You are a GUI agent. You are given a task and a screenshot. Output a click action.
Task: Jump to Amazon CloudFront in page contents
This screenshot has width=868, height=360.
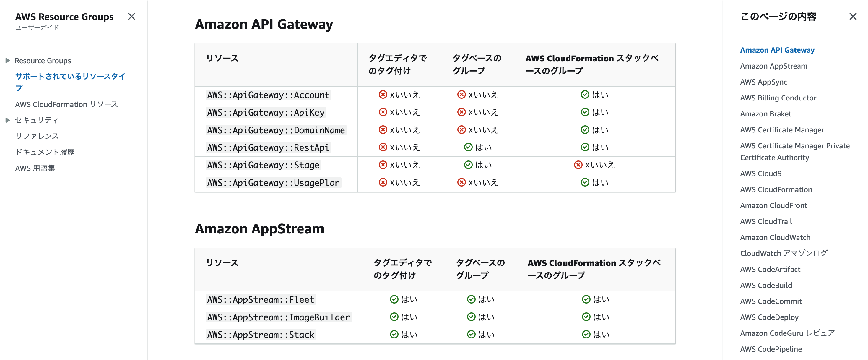point(773,206)
